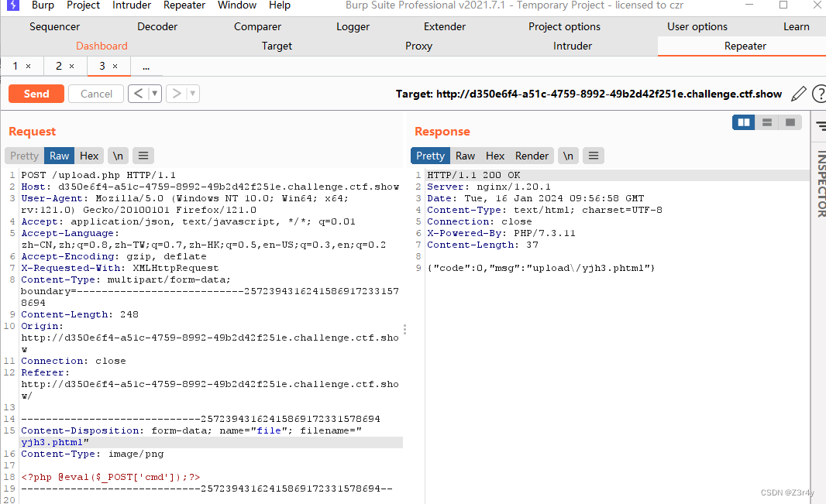Image resolution: width=826 pixels, height=504 pixels.
Task: Select top-bottom split layout icon
Action: coord(767,122)
